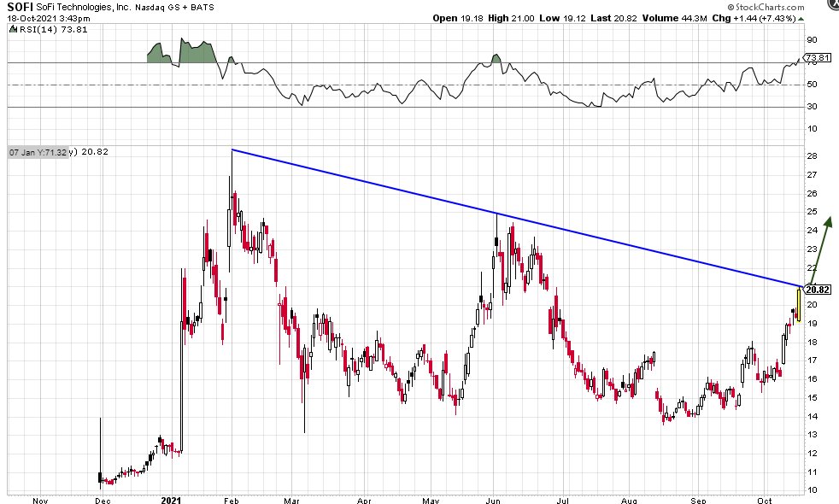Click the 18 price axis label
Viewport: 839px width, 504px height.
point(812,343)
